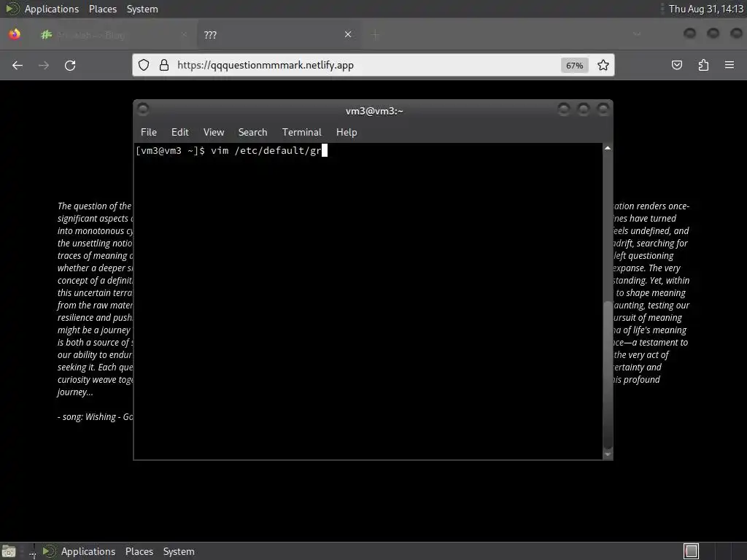Open Places menu in top panel
Screen dimensions: 747x560
tap(102, 9)
